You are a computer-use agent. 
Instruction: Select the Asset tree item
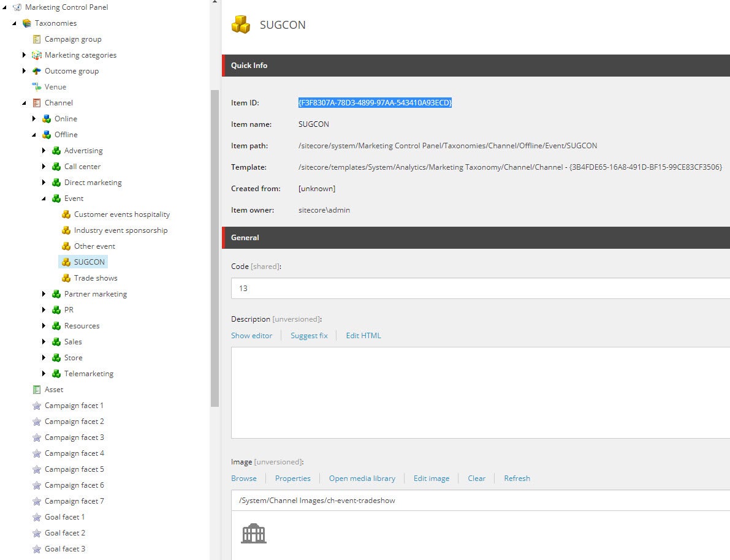(x=54, y=389)
